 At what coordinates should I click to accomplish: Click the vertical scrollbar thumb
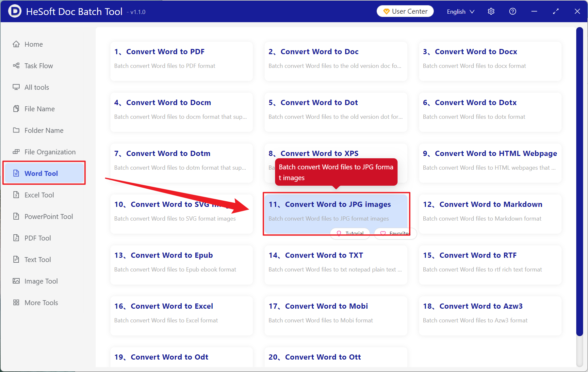coord(580,181)
